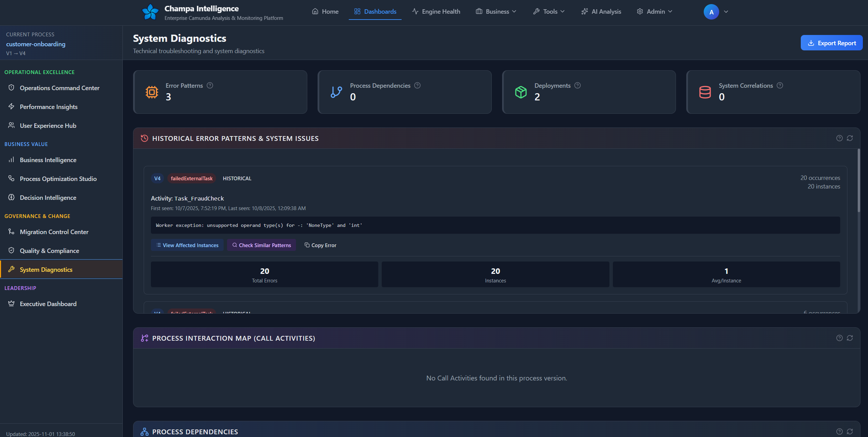The image size is (868, 437).
Task: Click Process Dependencies card help icon
Action: [417, 85]
